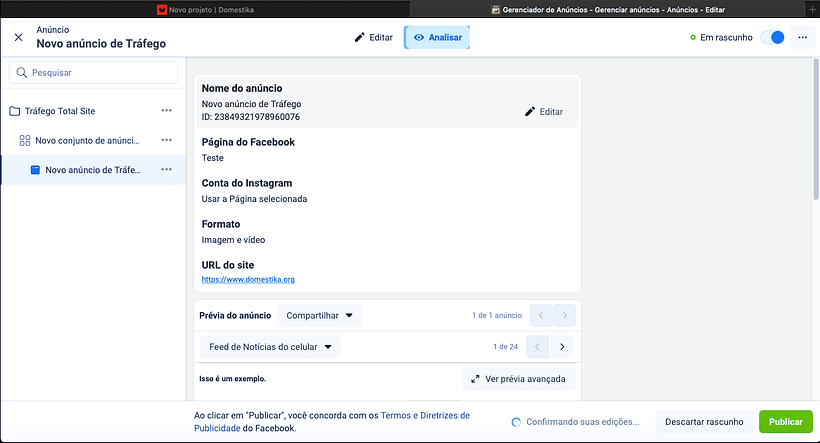The image size is (820, 443).
Task: Click the Imagem e vídeo format text
Action: 233,240
